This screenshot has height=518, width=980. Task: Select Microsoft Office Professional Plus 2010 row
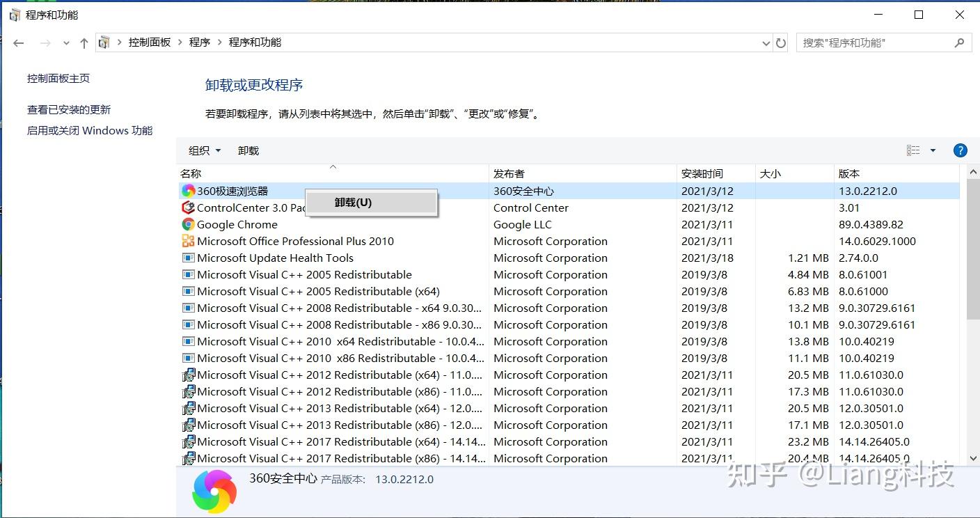point(569,241)
